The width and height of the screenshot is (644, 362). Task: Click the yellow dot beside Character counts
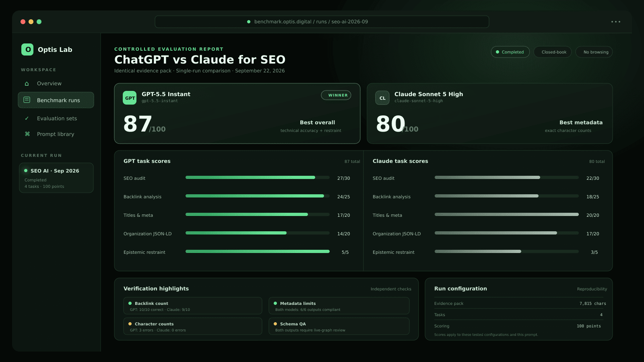coord(130,324)
